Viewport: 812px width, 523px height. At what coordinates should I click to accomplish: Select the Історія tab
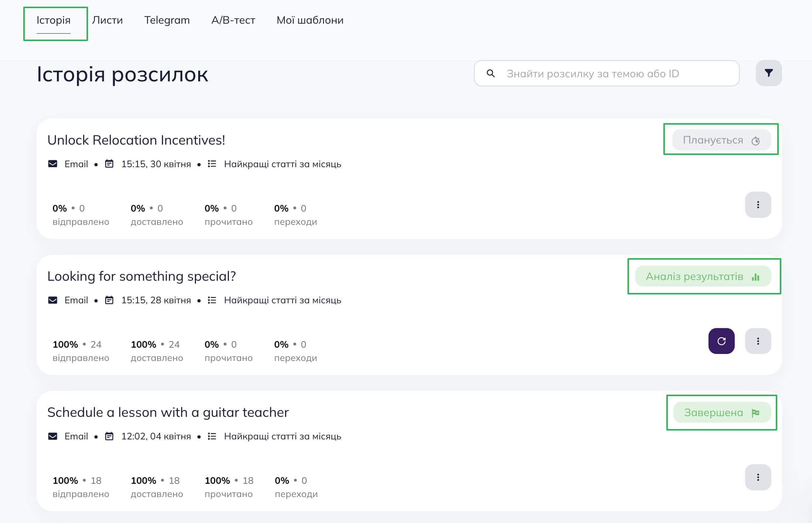click(53, 20)
